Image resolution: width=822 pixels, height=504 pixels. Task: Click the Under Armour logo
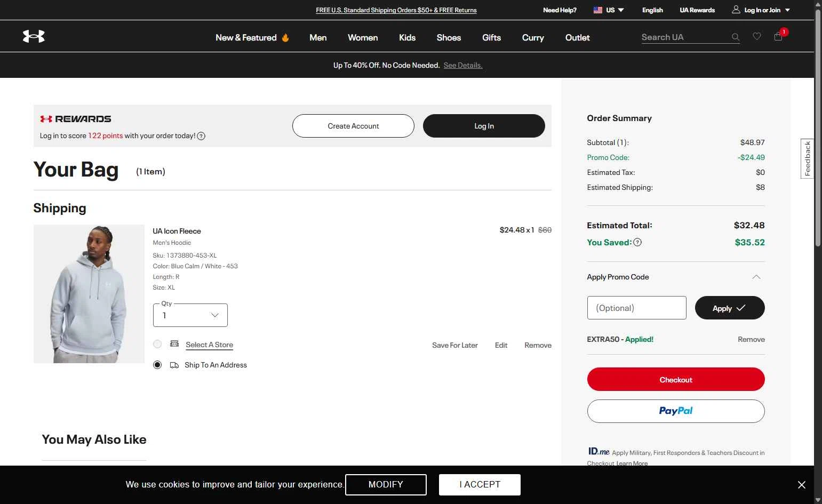pos(34,36)
